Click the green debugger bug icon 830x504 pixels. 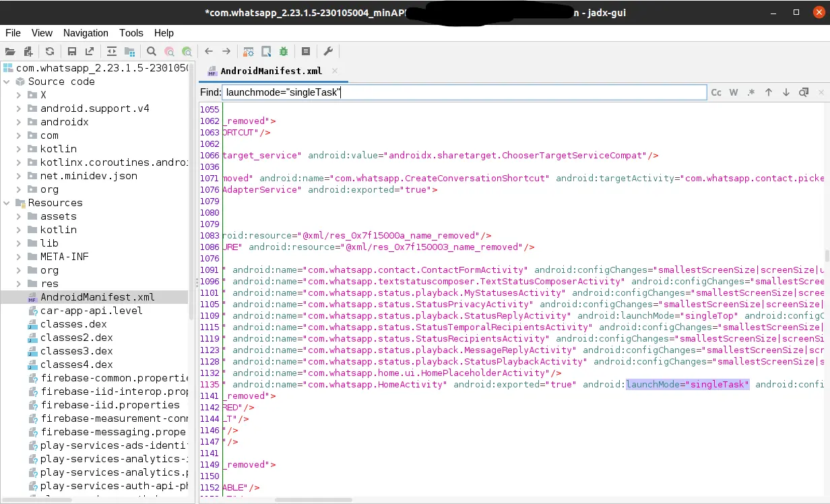pyautogui.click(x=284, y=51)
